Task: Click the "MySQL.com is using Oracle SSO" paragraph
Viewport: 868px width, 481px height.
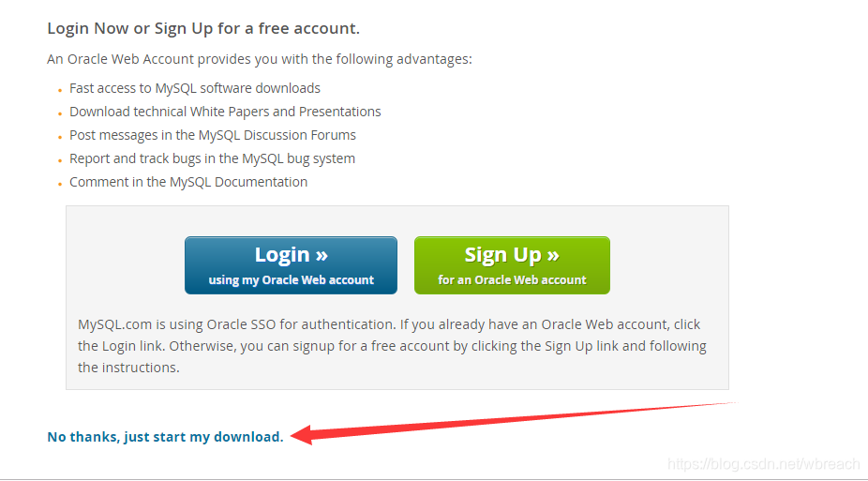Action: coord(392,346)
